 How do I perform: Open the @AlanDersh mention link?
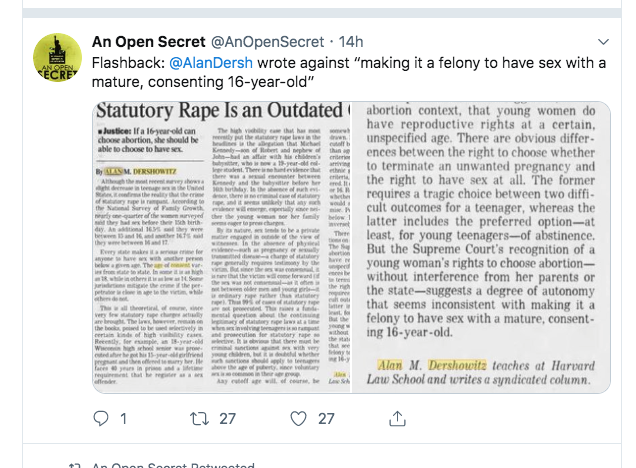[x=211, y=63]
